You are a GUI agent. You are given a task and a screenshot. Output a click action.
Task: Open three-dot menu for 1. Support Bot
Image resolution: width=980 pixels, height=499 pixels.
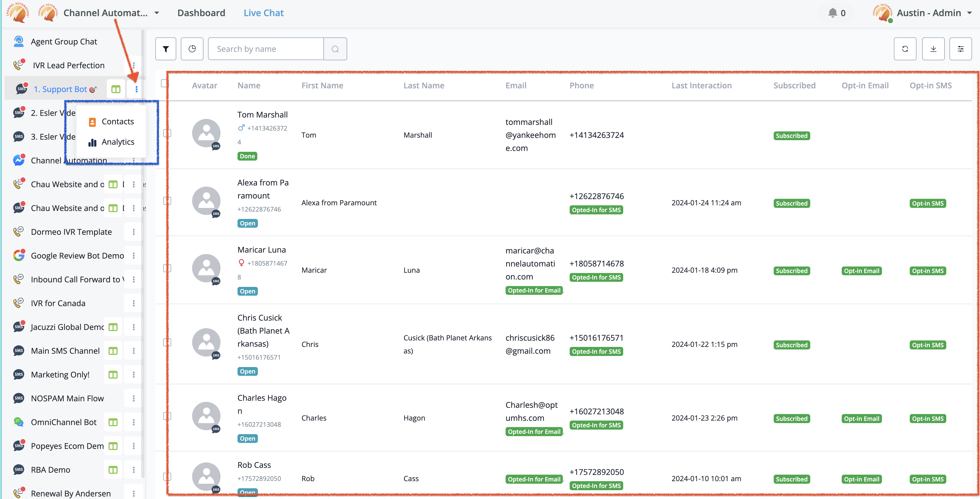click(137, 89)
